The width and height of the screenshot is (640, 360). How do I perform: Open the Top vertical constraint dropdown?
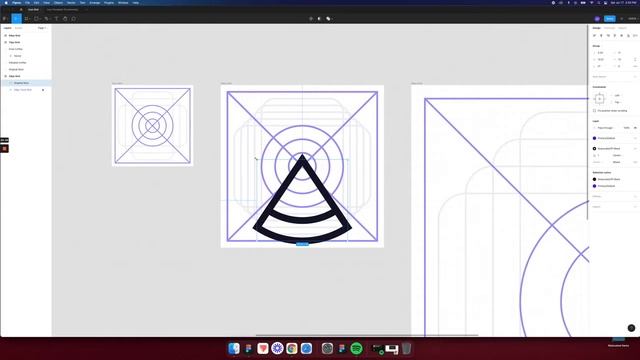617,102
